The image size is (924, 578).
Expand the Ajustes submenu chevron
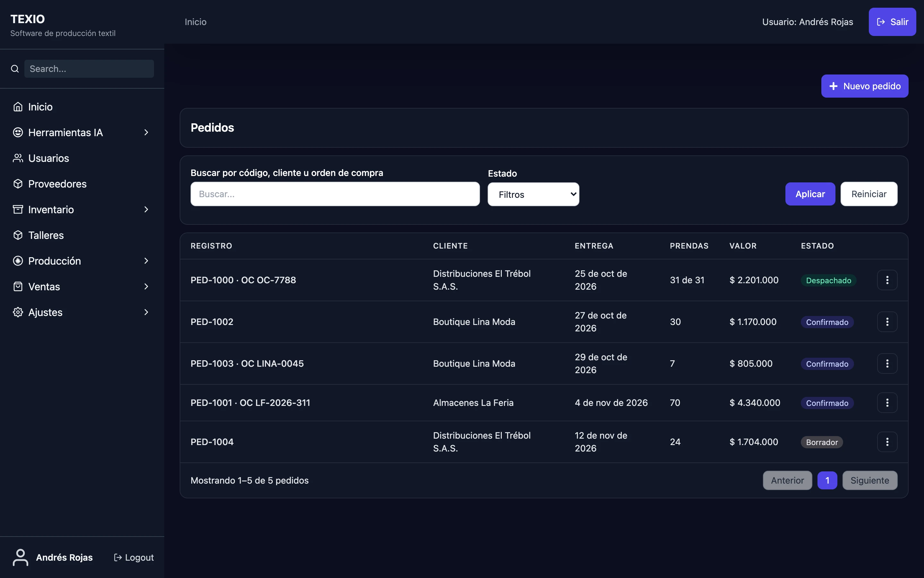click(x=146, y=312)
